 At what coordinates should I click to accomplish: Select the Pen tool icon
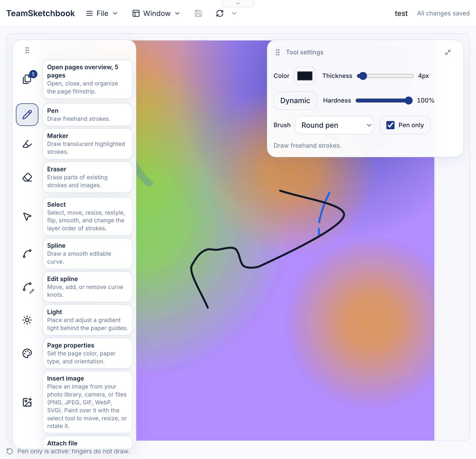pyautogui.click(x=27, y=115)
